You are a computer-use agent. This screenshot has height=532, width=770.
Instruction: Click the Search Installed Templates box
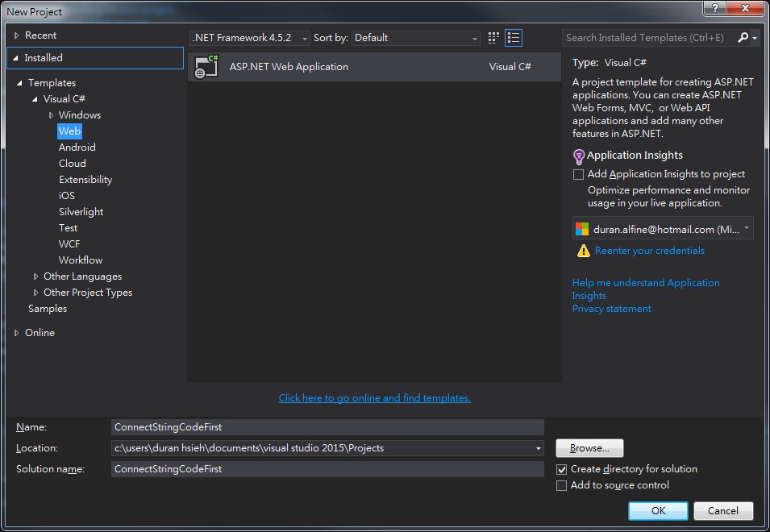tap(649, 38)
